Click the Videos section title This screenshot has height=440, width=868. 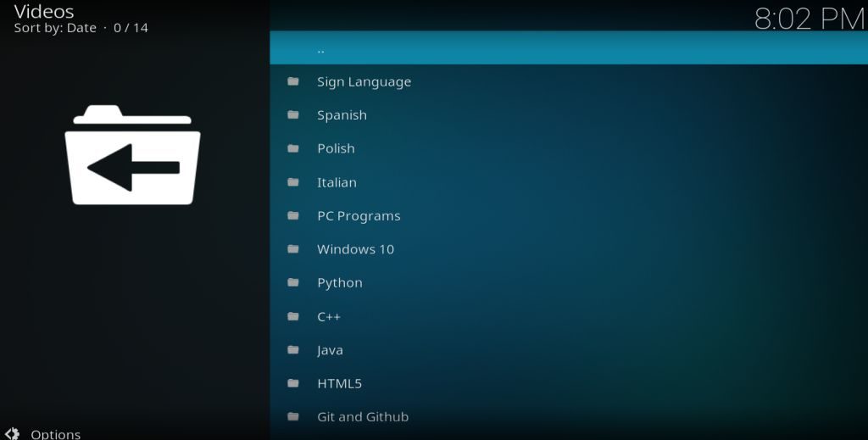[44, 11]
